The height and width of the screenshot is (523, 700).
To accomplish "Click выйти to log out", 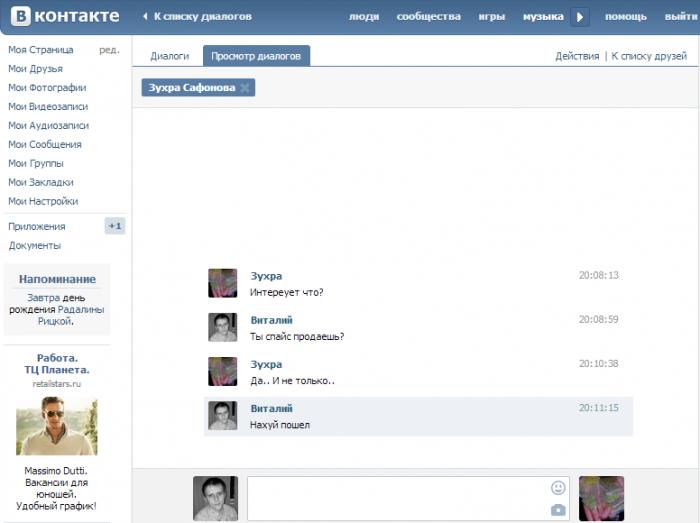I will [x=682, y=17].
